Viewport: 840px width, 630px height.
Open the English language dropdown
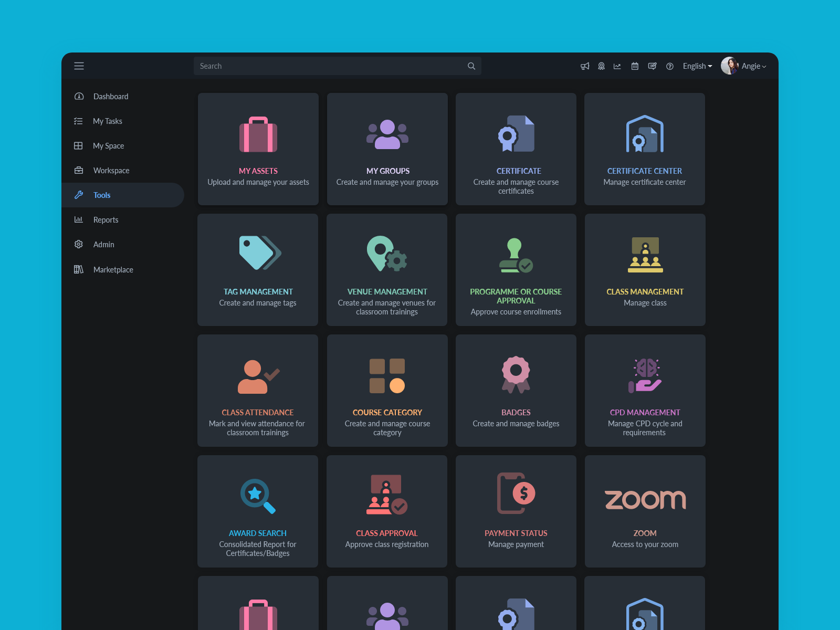(x=697, y=66)
